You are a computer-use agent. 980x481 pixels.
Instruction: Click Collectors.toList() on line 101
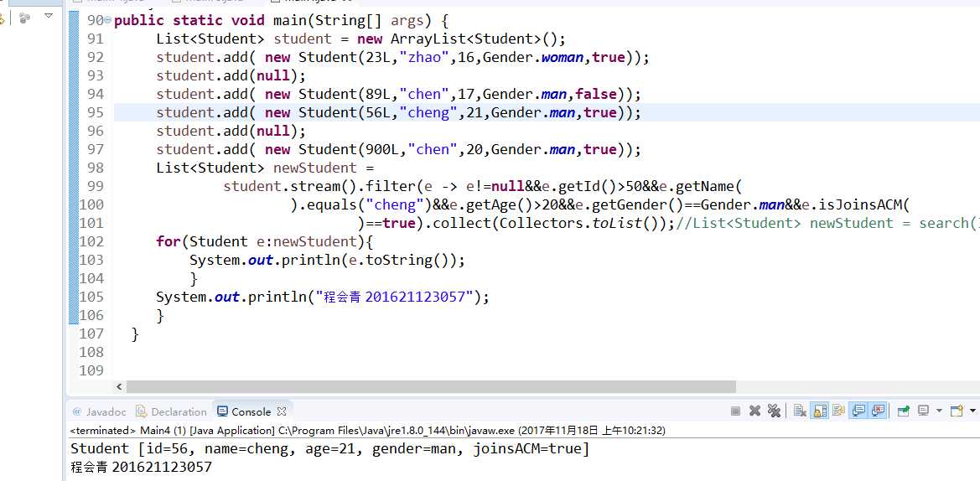583,223
